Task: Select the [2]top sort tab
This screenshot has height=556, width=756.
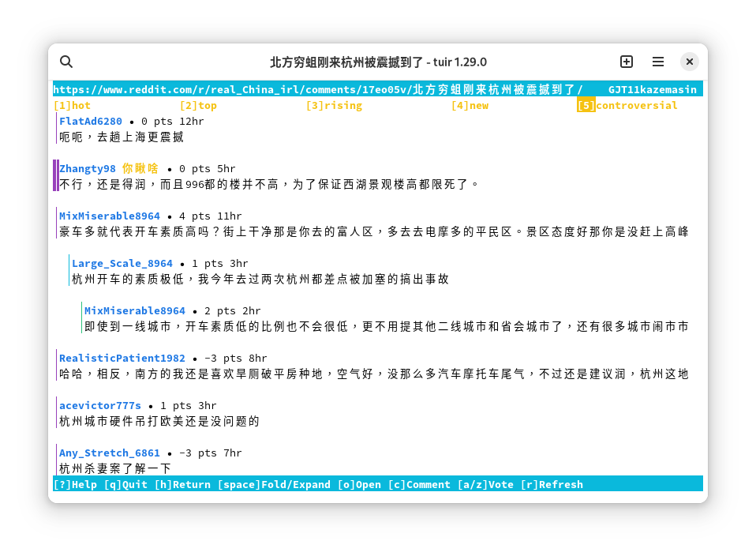Action: tap(198, 105)
